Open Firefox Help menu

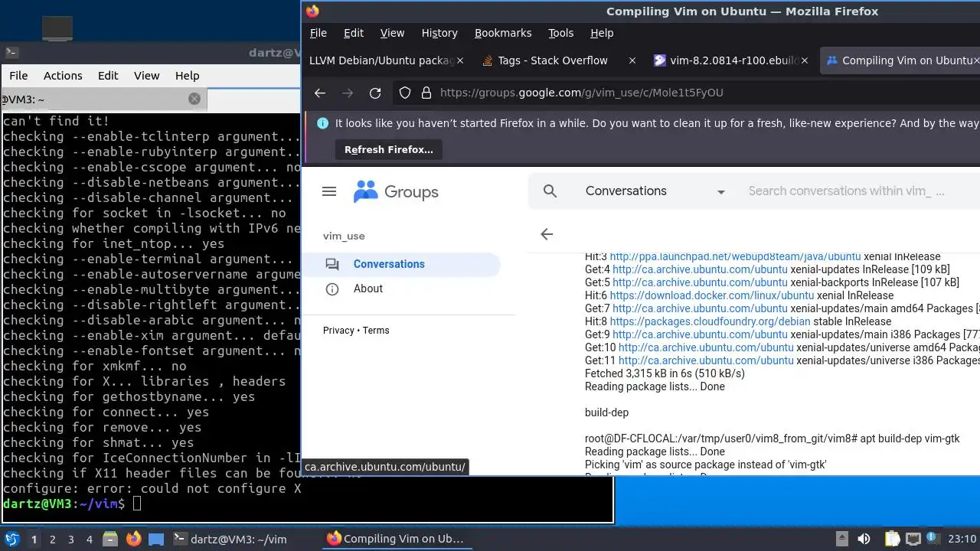(x=602, y=33)
